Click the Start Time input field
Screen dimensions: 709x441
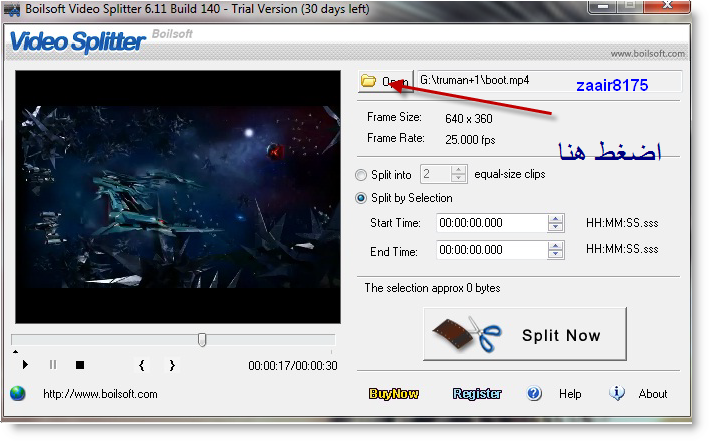point(492,223)
